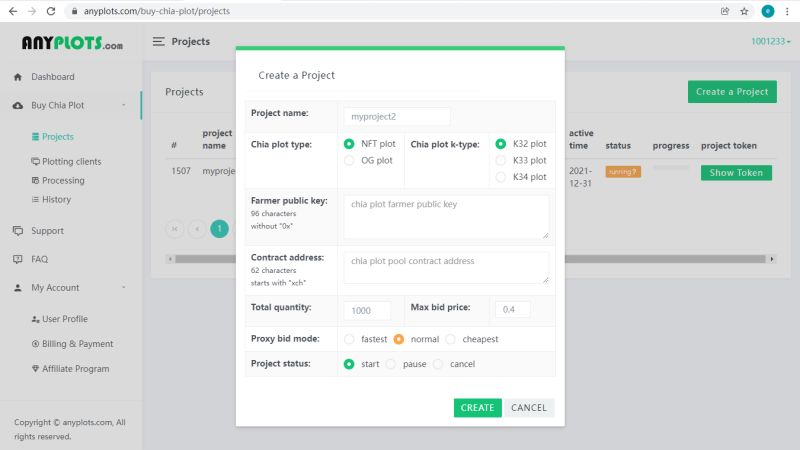The image size is (800, 450).
Task: Open Plotting clients page
Action: (71, 161)
